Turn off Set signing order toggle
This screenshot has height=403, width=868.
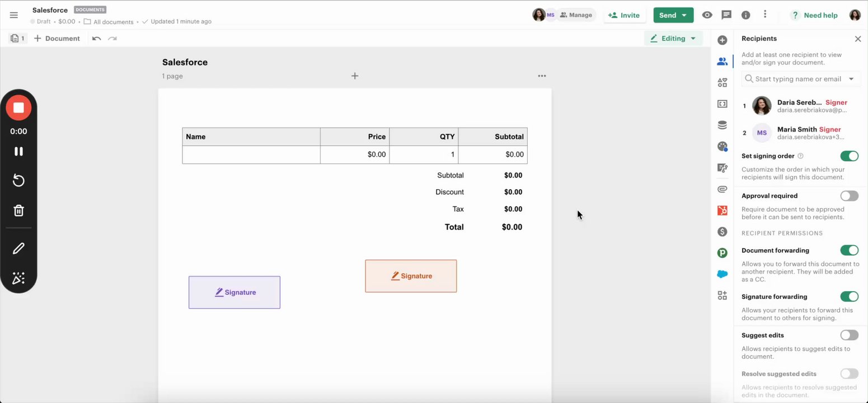(x=849, y=156)
